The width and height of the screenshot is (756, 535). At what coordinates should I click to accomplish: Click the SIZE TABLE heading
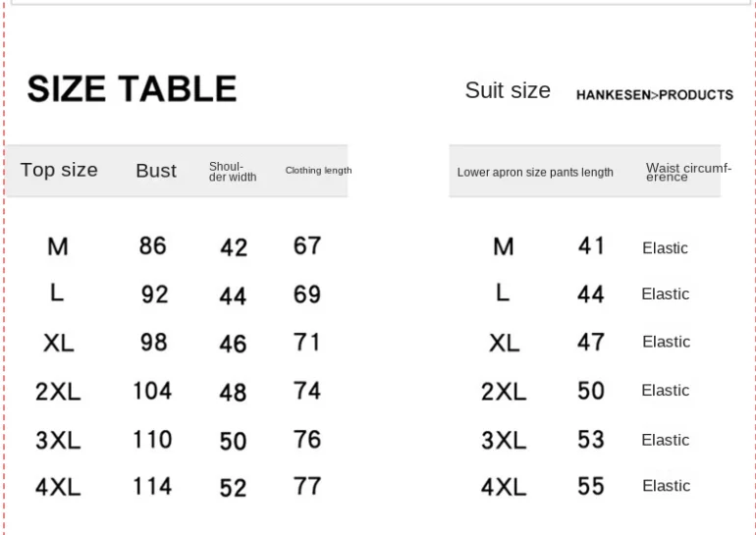[x=132, y=89]
